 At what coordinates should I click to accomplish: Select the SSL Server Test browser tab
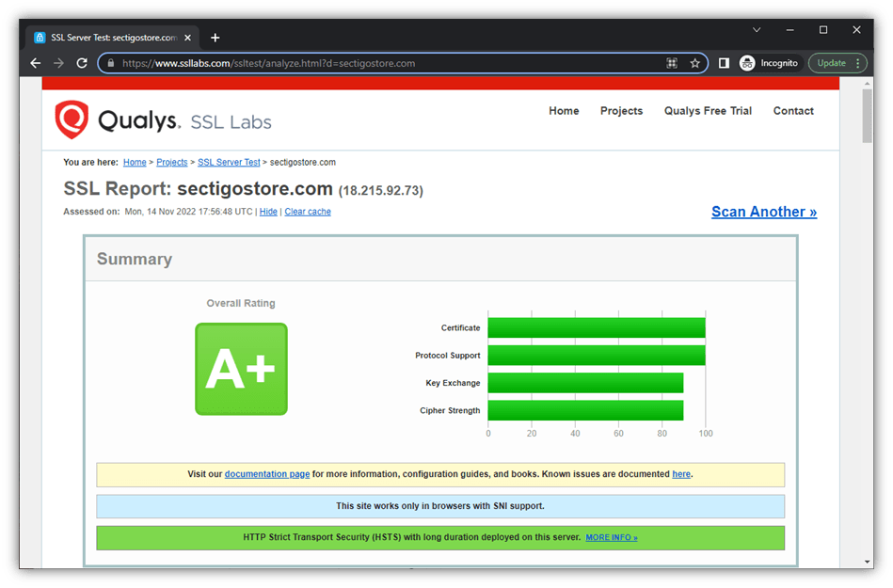[x=112, y=38]
